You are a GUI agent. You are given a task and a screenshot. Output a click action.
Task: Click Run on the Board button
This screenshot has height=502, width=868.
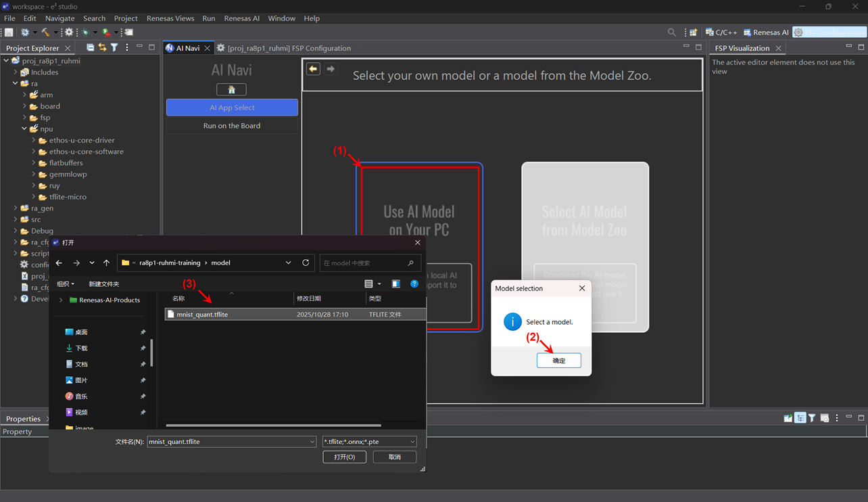pyautogui.click(x=232, y=126)
